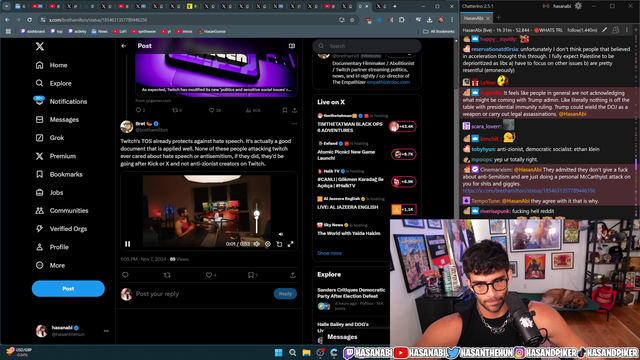Open the X logo home link
This screenshot has height=360, width=640.
click(40, 47)
